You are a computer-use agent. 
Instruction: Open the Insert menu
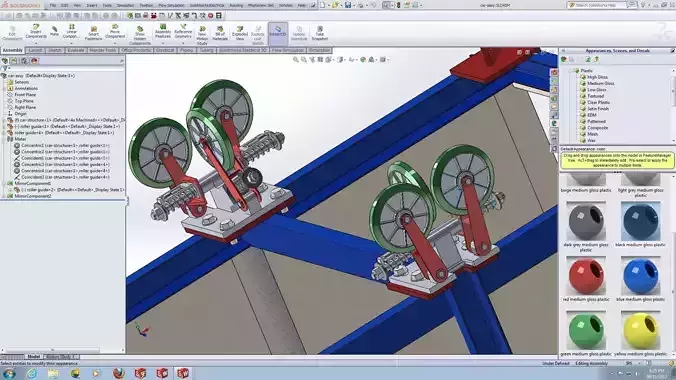tap(91, 5)
